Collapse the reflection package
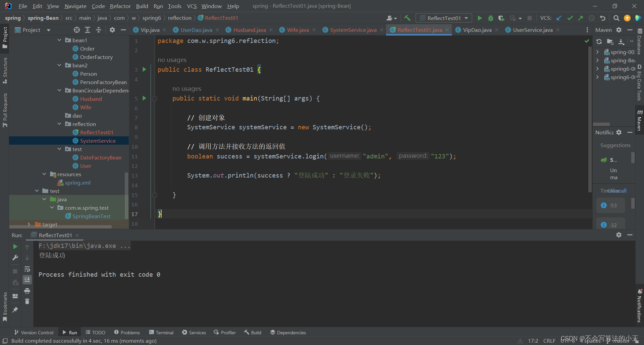This screenshot has width=644, height=345. click(59, 124)
